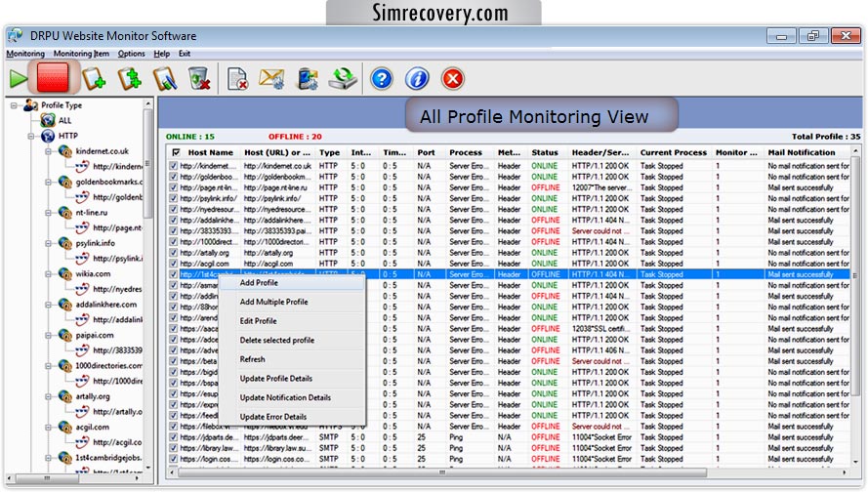Screen dimensions: 868x492
Task: Open the Monitoring Item menu
Action: pyautogui.click(x=81, y=54)
